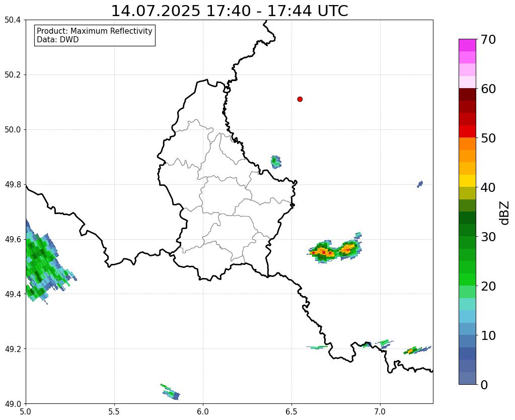The width and height of the screenshot is (515, 420).
Task: Click the x-axis longitude label 7.0
Action: (380, 412)
